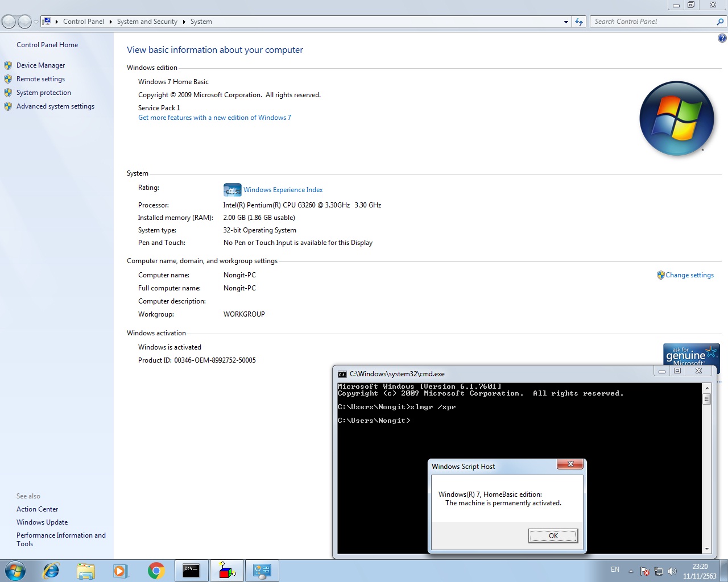Image resolution: width=728 pixels, height=582 pixels.
Task: Click the cmd.exe title bar icon
Action: coord(342,374)
